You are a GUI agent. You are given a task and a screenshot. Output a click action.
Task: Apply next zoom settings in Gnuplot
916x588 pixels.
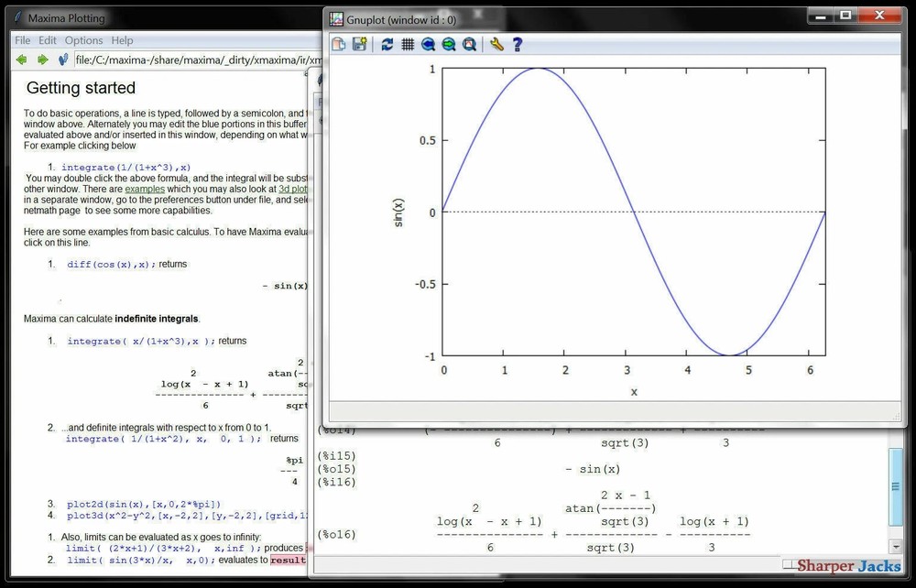[449, 44]
